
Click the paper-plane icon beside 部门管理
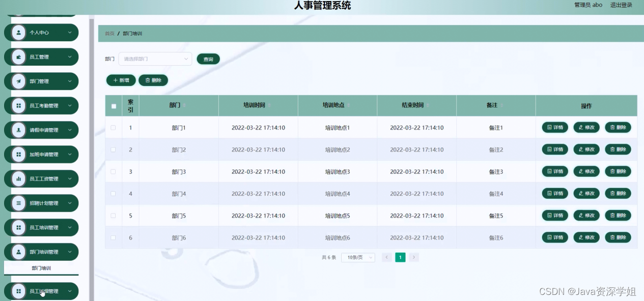tap(19, 81)
